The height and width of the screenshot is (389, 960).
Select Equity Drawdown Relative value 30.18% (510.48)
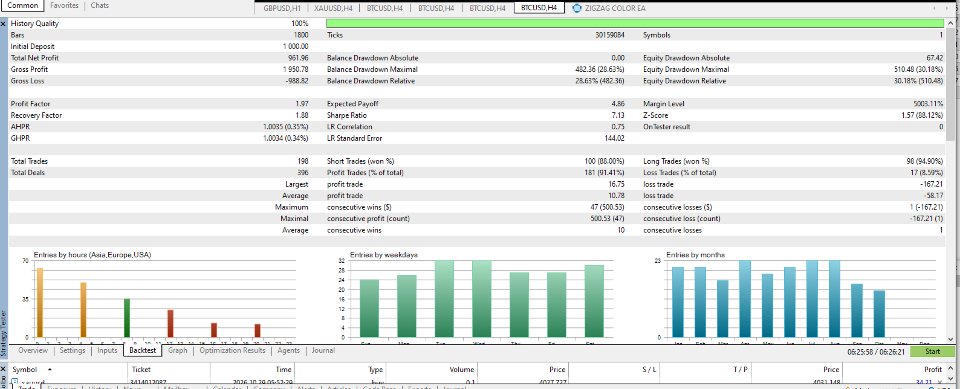pos(919,80)
